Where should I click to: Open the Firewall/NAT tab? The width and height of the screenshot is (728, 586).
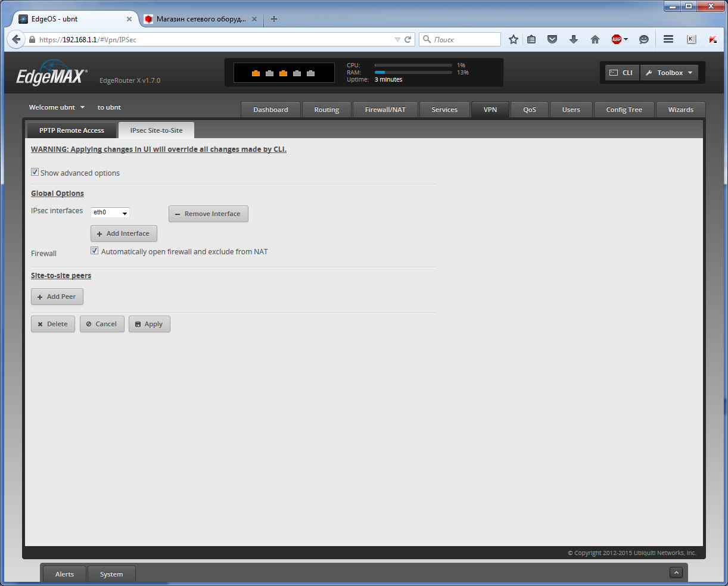click(x=385, y=110)
